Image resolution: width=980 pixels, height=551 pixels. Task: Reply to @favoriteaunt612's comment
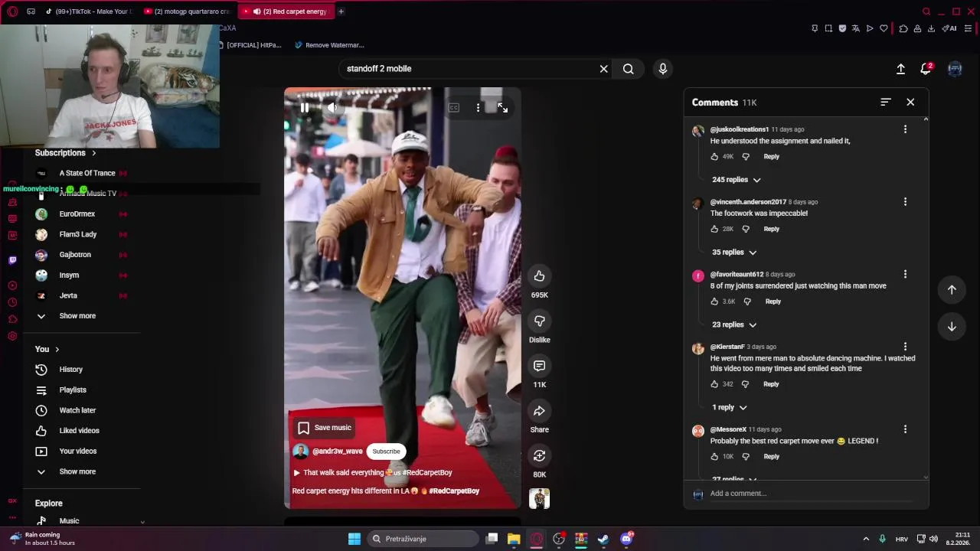coord(773,302)
